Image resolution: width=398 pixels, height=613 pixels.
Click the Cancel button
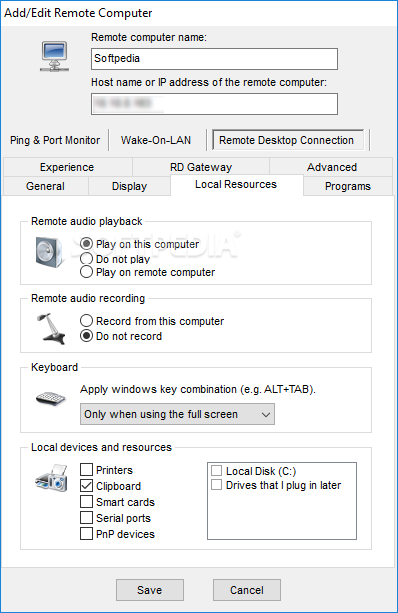[x=247, y=590]
